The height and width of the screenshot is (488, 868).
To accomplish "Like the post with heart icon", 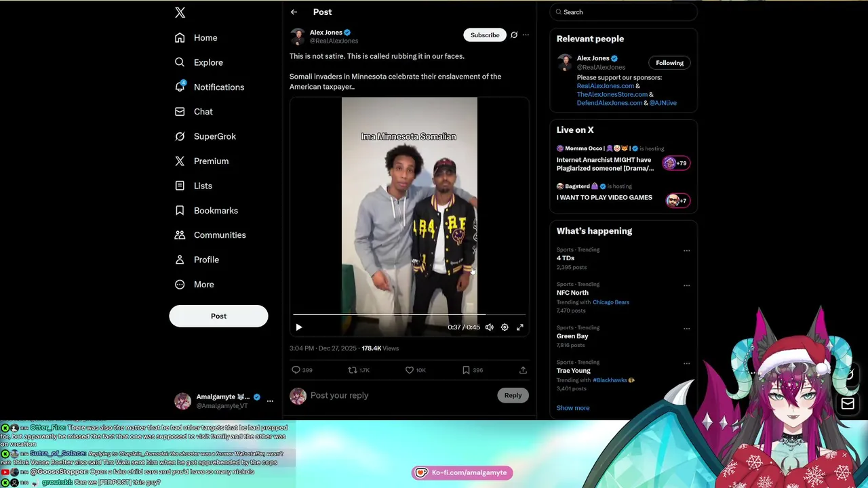I will pos(409,370).
